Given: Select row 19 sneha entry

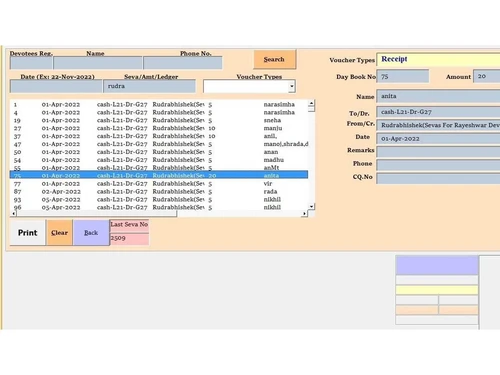Looking at the screenshot, I should [159, 120].
